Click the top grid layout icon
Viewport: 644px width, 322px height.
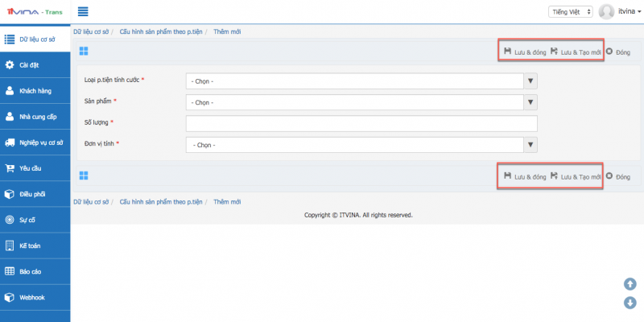tap(84, 52)
